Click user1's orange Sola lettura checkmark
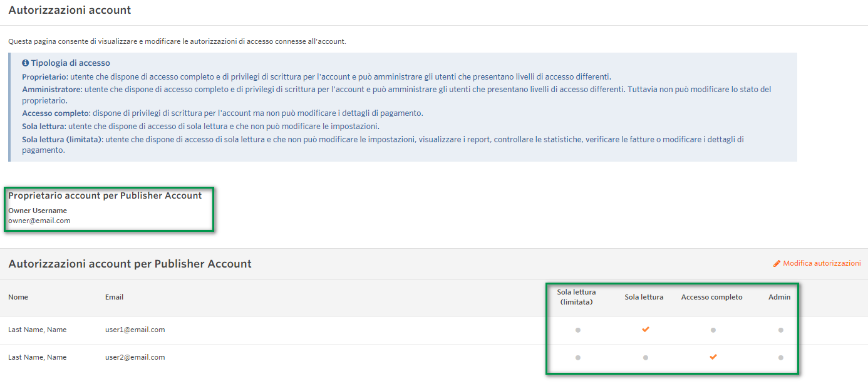Viewport: 868px width, 386px height. pos(645,330)
